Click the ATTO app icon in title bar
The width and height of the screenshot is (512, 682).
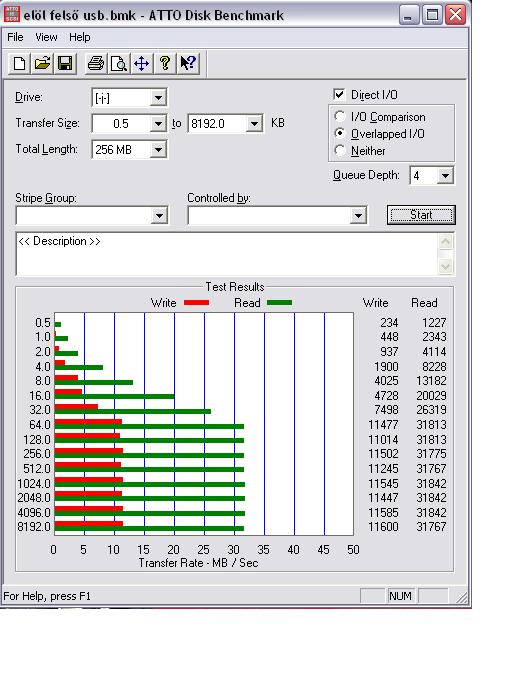12,14
